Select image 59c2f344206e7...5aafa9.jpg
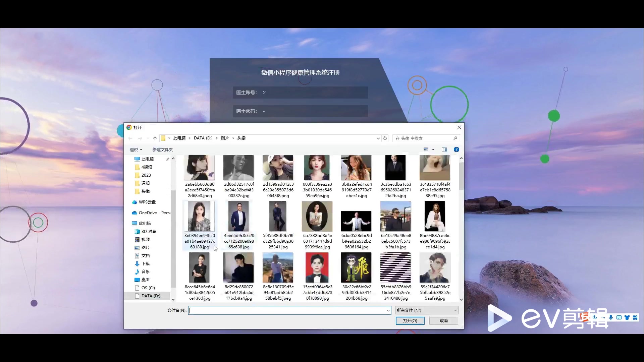Screen dimensions: 644x362 click(435, 277)
